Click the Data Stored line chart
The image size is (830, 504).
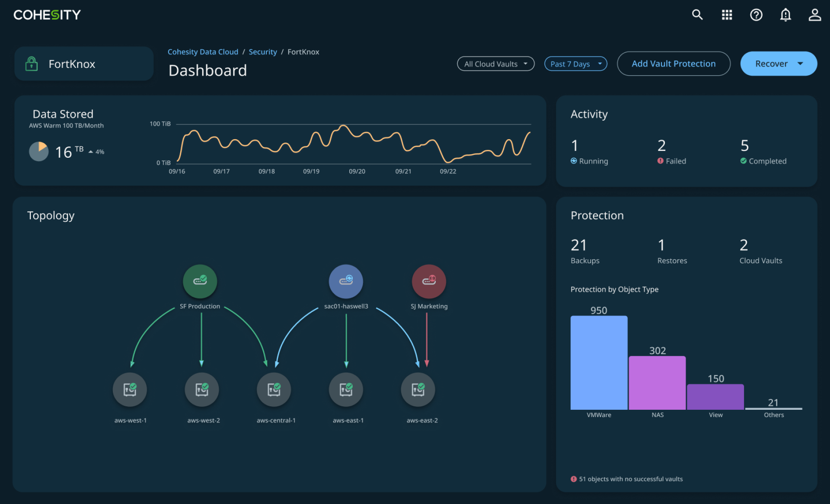click(x=354, y=144)
